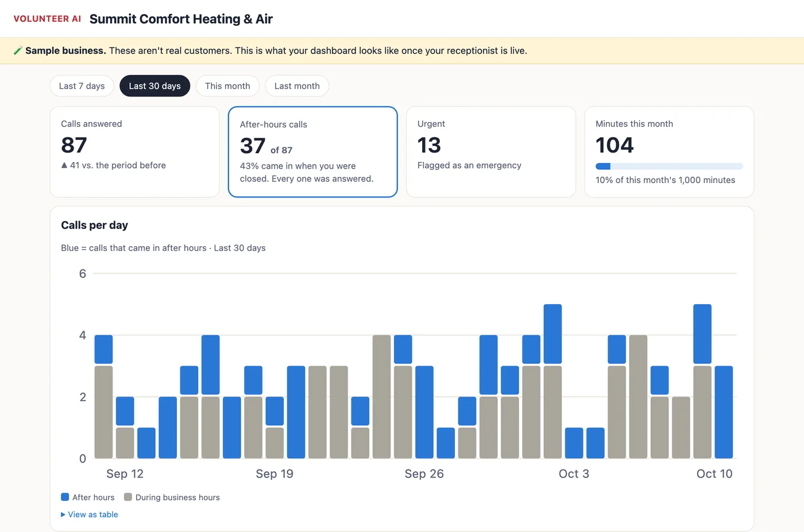Click the After hours legend label

[x=94, y=498]
